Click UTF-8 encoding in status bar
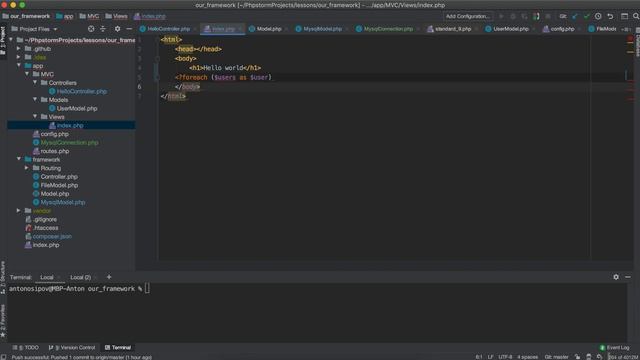This screenshot has height=360, width=640. point(505,357)
